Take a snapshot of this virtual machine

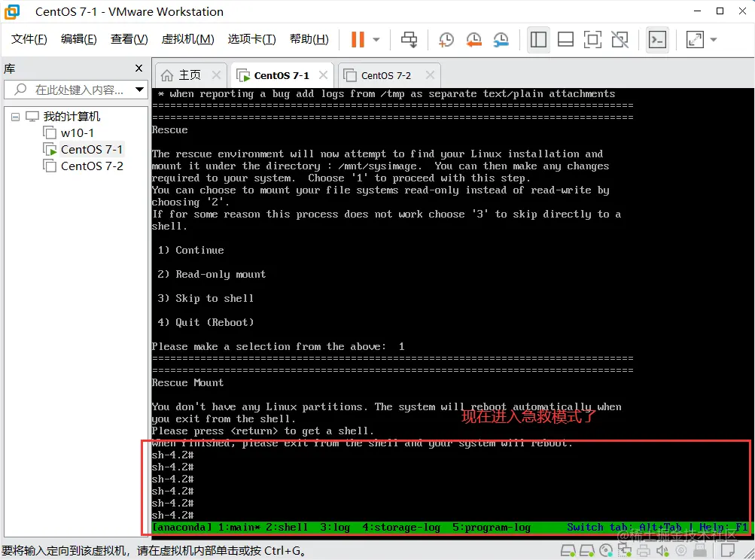pos(446,39)
